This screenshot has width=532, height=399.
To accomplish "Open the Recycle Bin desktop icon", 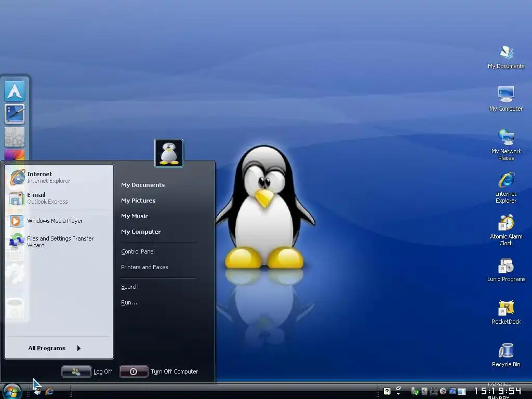I will [x=506, y=355].
